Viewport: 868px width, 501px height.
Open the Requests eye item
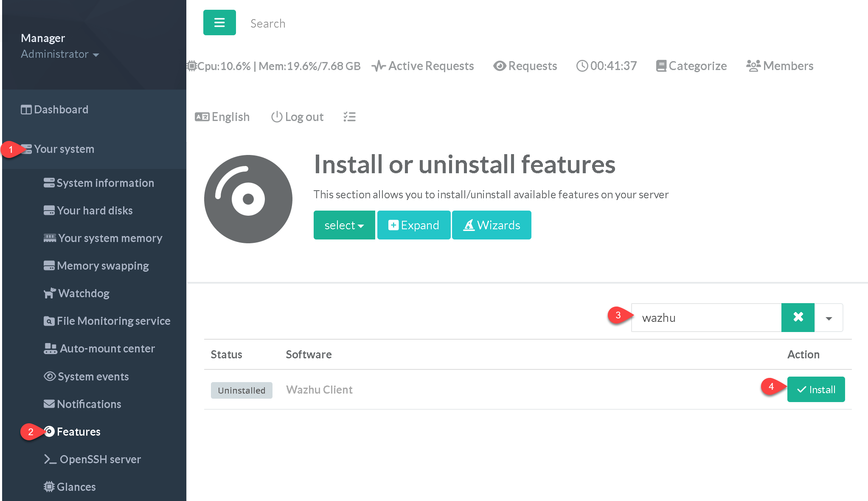525,66
